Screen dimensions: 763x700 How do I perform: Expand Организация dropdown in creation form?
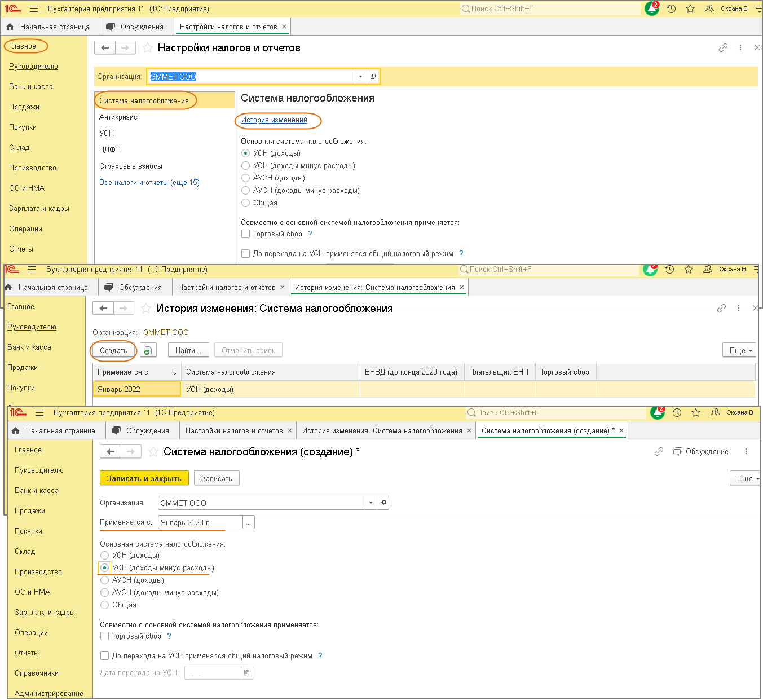(371, 503)
